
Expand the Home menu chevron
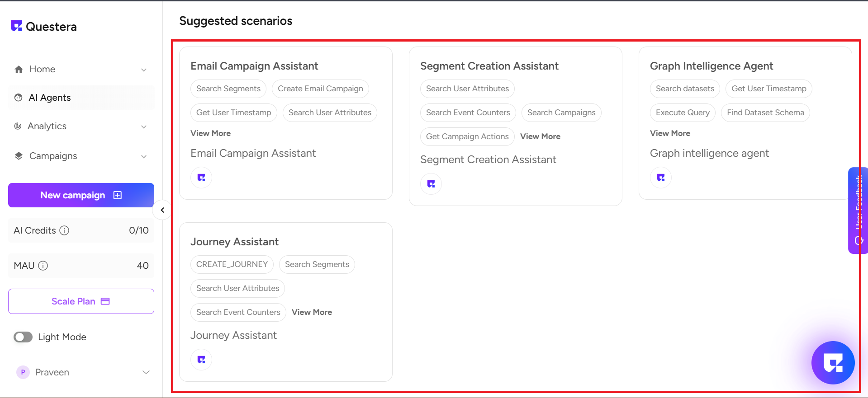144,70
